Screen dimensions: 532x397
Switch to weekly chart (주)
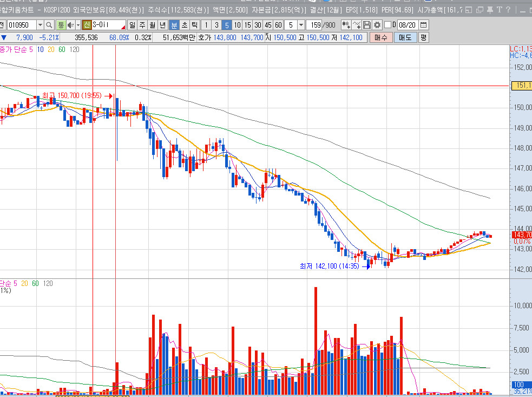pos(142,25)
